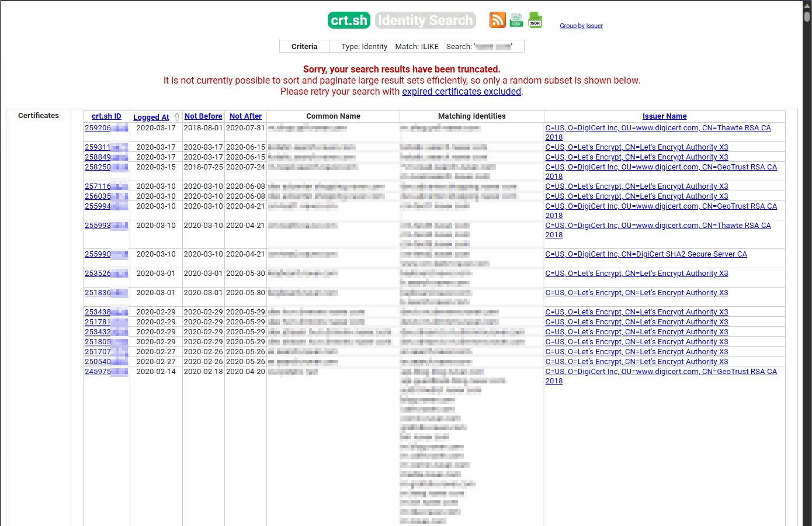Open certificate ID starting 255993
This screenshot has height=526, width=812.
point(106,226)
